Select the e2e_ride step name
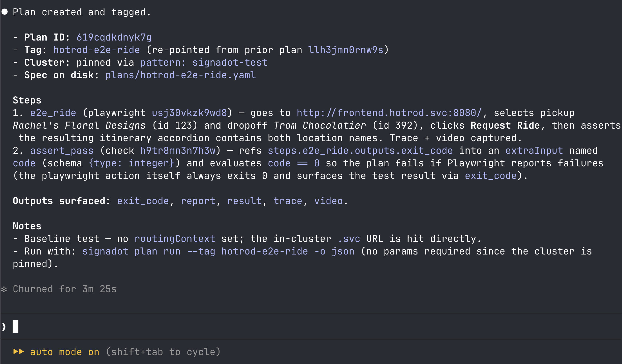The width and height of the screenshot is (622, 364). [53, 113]
